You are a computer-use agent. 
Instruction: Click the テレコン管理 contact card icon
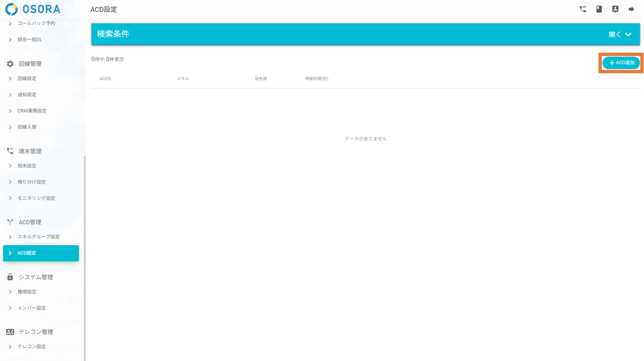click(10, 332)
